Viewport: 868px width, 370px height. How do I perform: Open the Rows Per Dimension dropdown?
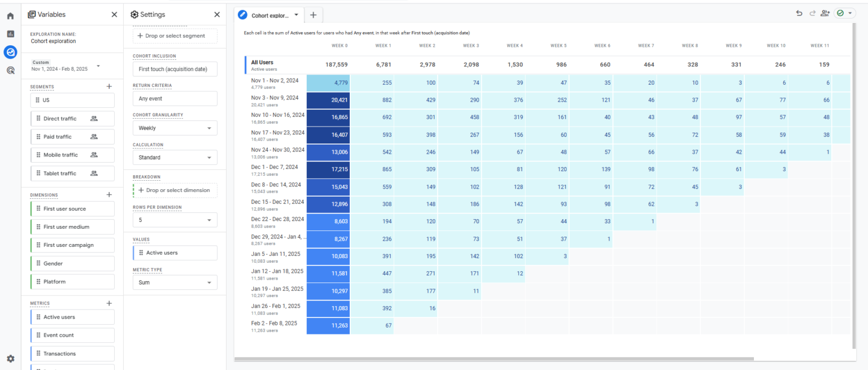[x=175, y=220]
